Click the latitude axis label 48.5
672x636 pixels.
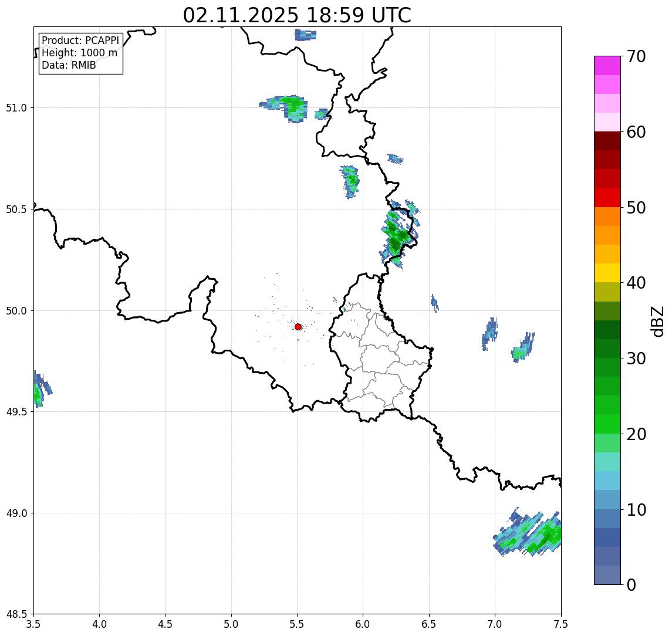(16, 614)
